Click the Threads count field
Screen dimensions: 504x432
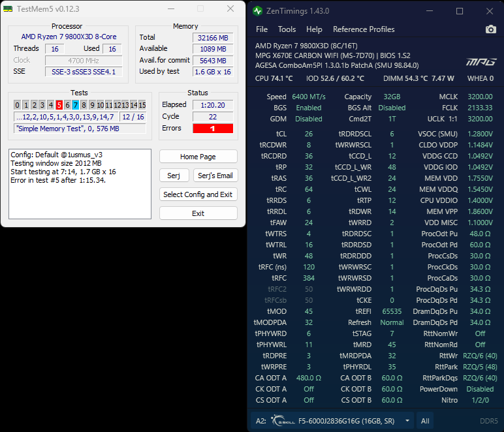[x=55, y=49]
